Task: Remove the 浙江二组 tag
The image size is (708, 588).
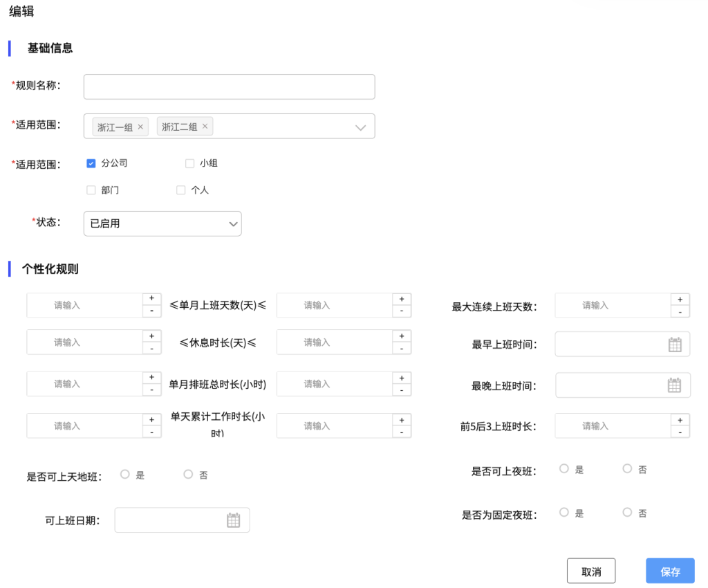Action: click(205, 127)
